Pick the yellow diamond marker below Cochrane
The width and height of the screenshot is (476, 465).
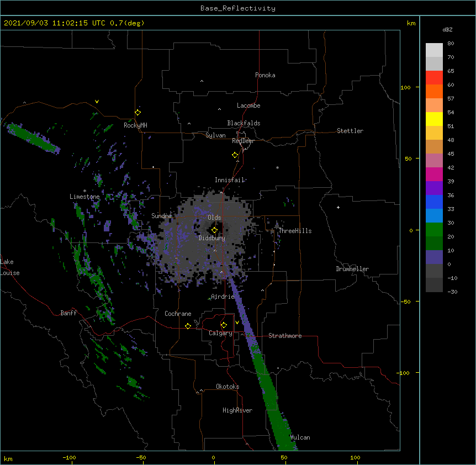pyautogui.click(x=188, y=326)
